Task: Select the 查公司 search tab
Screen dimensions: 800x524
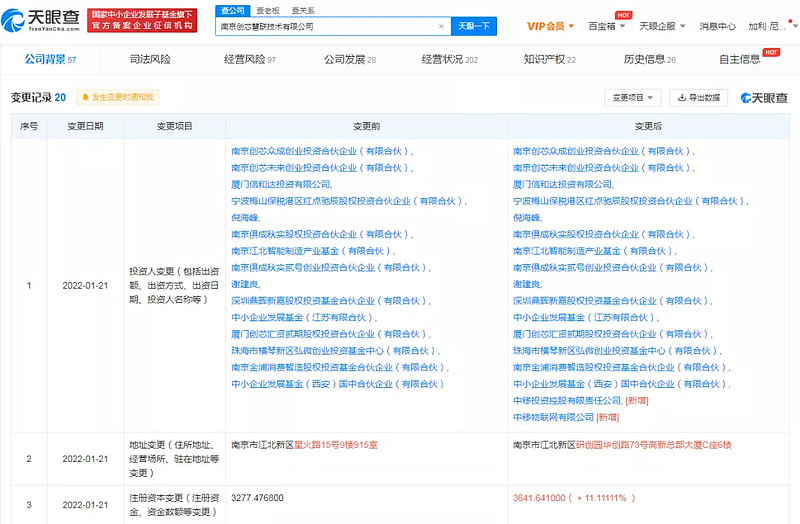Action: tap(233, 10)
